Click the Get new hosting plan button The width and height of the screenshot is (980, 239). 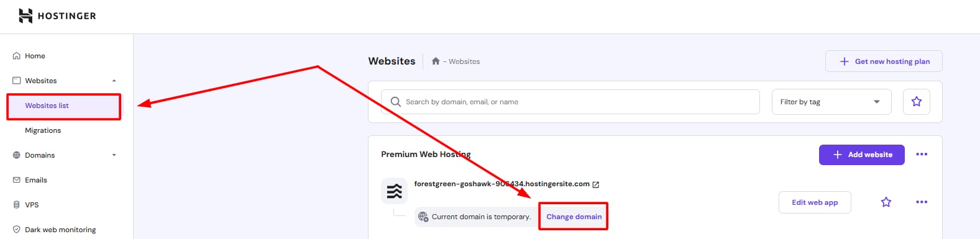tap(884, 61)
